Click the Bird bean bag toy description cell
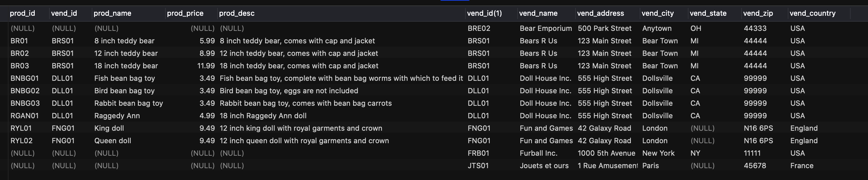This screenshot has height=180, width=868. coord(289,91)
